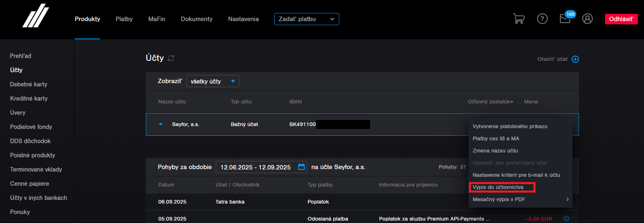This screenshot has height=223, width=644.
Task: Click the Mena column header
Action: click(x=531, y=102)
